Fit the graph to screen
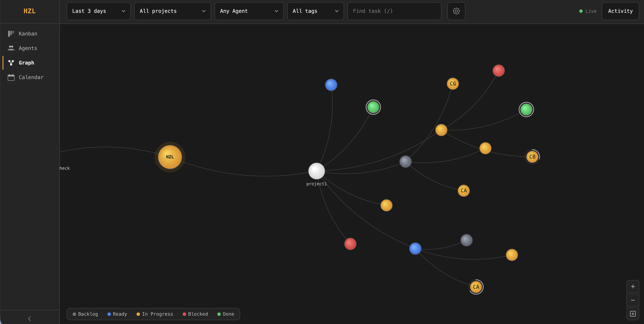 [x=633, y=314]
